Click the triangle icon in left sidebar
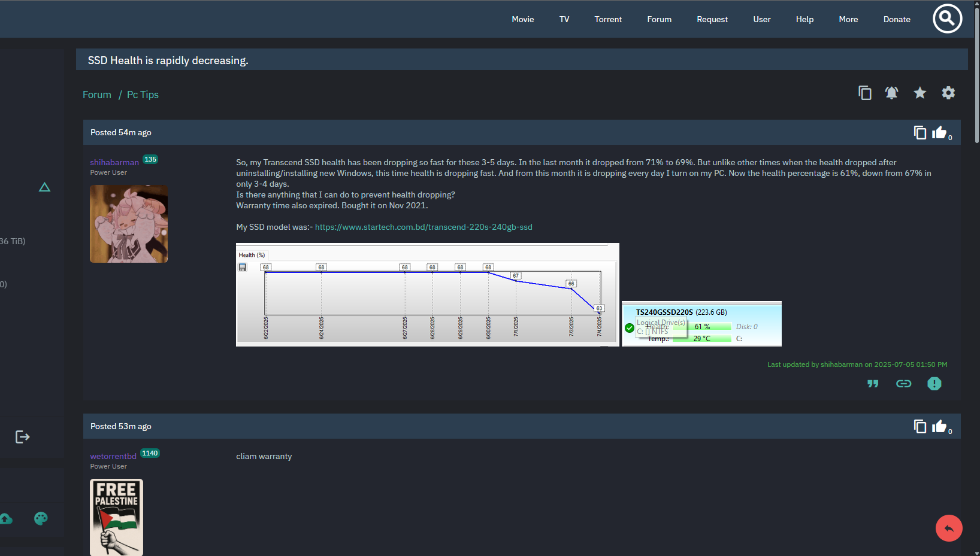 coord(44,187)
